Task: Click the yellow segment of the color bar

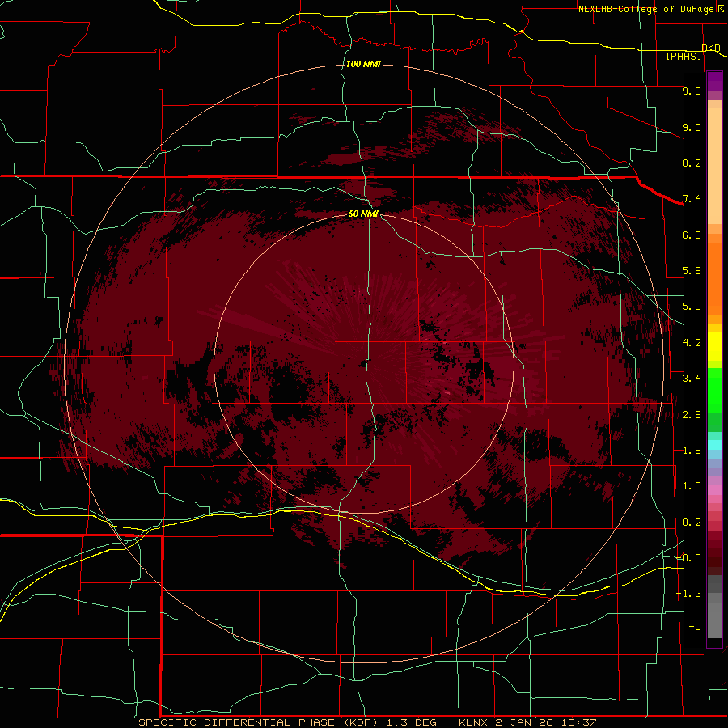Action: click(x=714, y=345)
